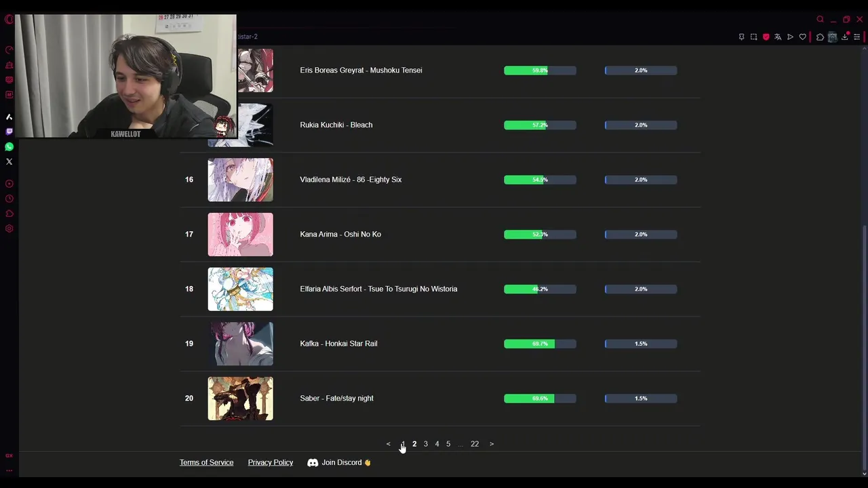Viewport: 868px width, 488px height.
Task: Click the translate page icon
Action: click(778, 37)
